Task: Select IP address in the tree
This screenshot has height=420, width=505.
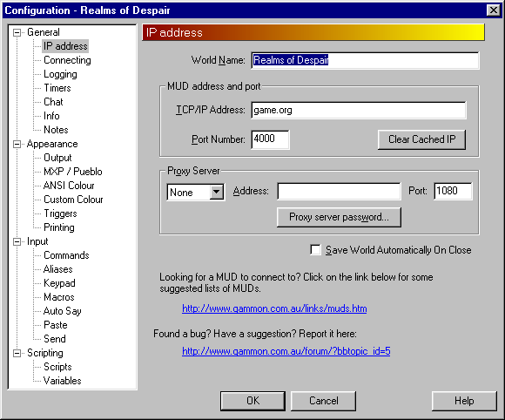Action: 65,46
